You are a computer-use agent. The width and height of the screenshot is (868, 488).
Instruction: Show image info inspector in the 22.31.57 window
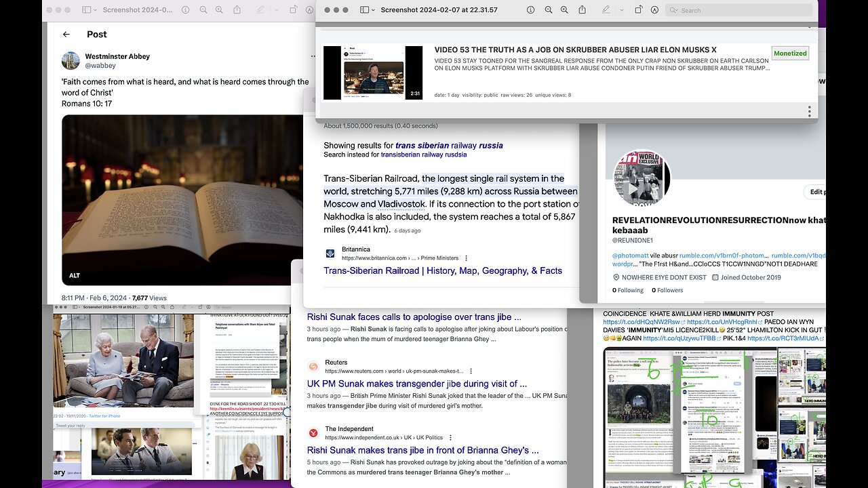click(x=530, y=10)
